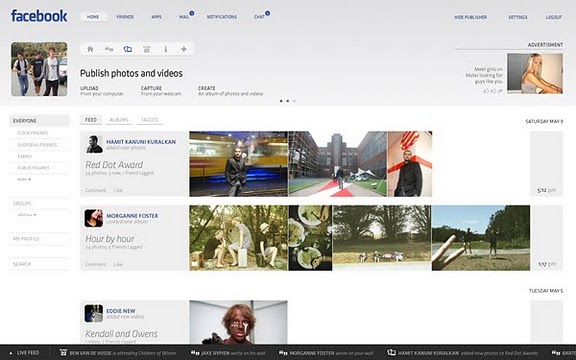Click the info icon in publisher toolbar
The image size is (576, 360).
[166, 49]
